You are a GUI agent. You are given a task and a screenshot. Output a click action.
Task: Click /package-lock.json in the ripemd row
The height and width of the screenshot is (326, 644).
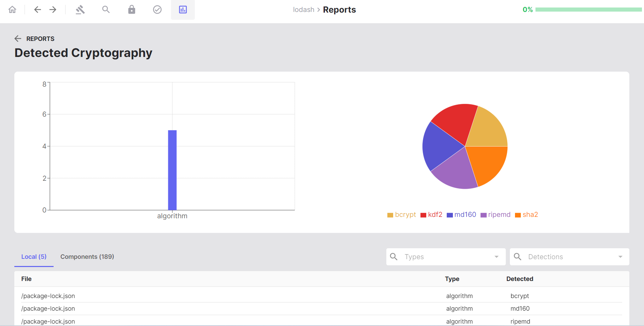(48, 322)
